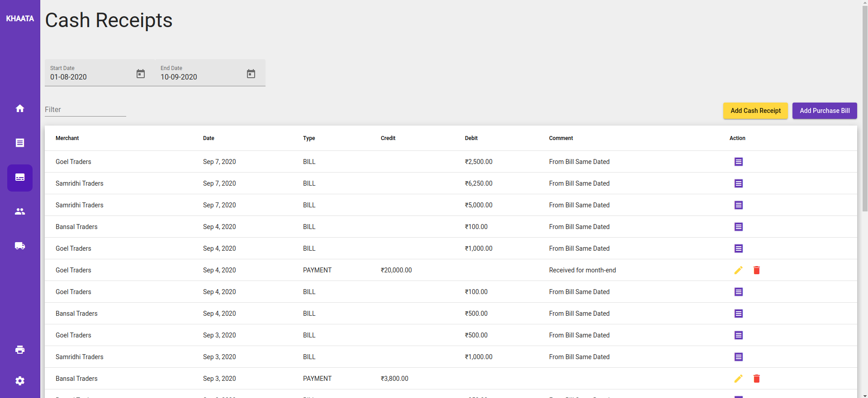Open the Start Date calendar picker
The image size is (868, 398).
point(141,74)
